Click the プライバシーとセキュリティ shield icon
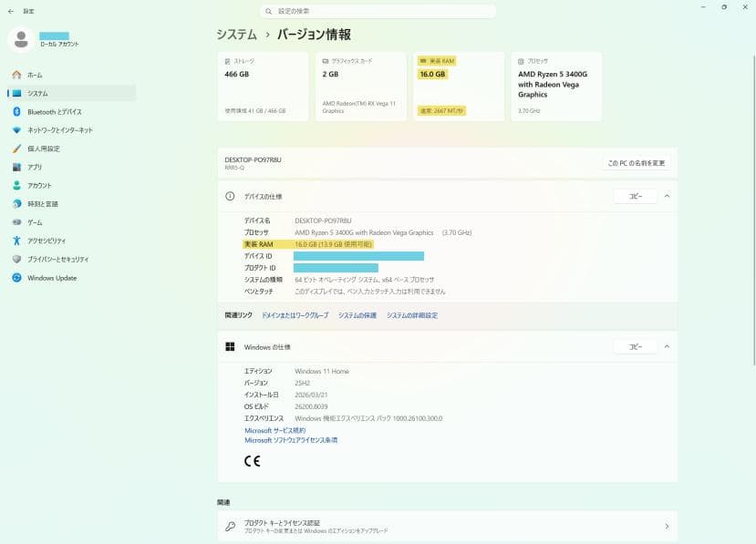Image resolution: width=756 pixels, height=544 pixels. 17,259
